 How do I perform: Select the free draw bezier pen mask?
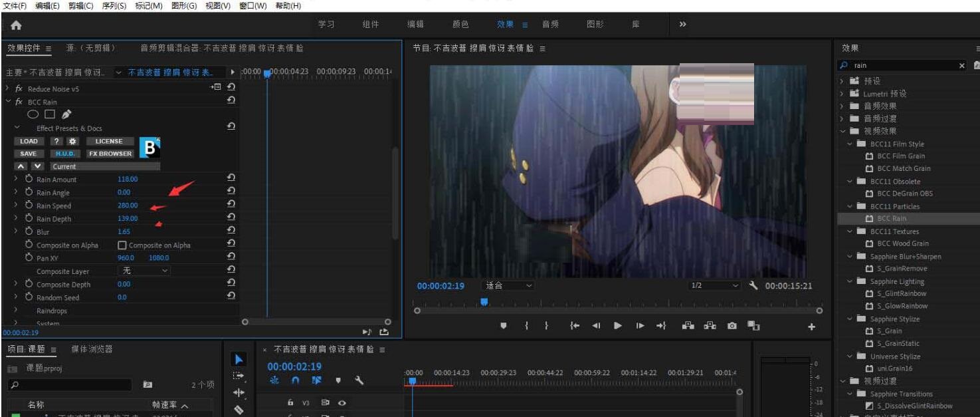[66, 114]
